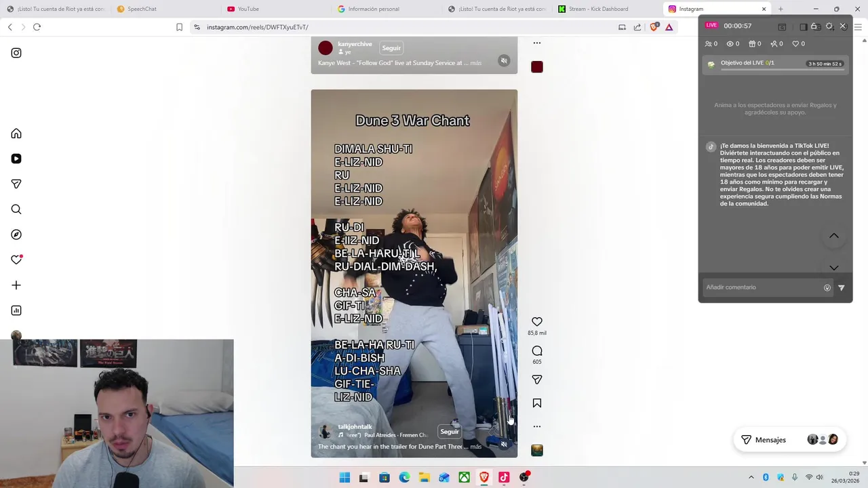This screenshot has height=488, width=868.
Task: Go back in browser history
Action: (10, 27)
